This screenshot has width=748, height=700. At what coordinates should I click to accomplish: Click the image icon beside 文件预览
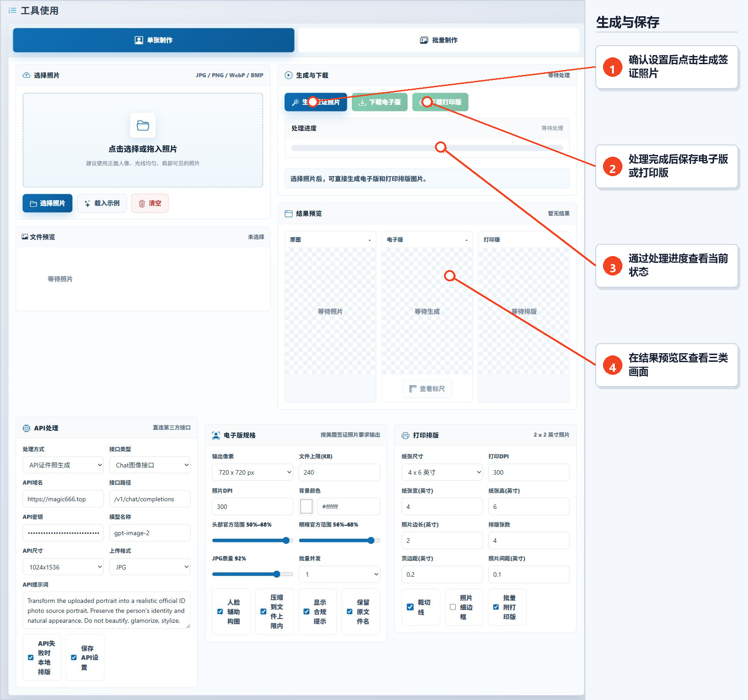[x=25, y=237]
